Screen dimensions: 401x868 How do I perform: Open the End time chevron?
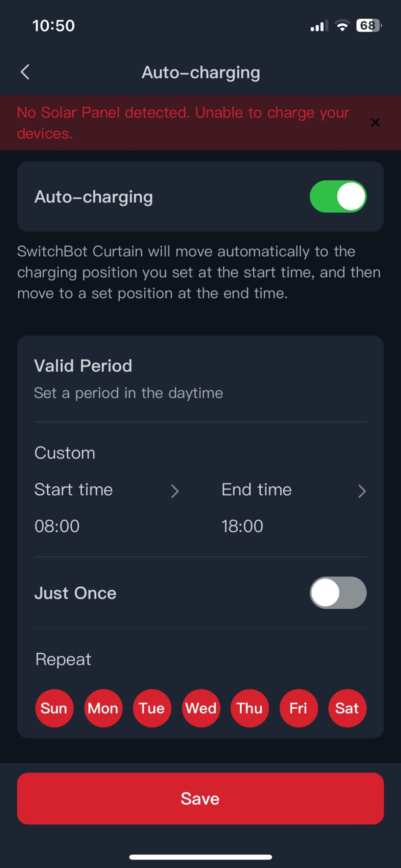coord(362,491)
